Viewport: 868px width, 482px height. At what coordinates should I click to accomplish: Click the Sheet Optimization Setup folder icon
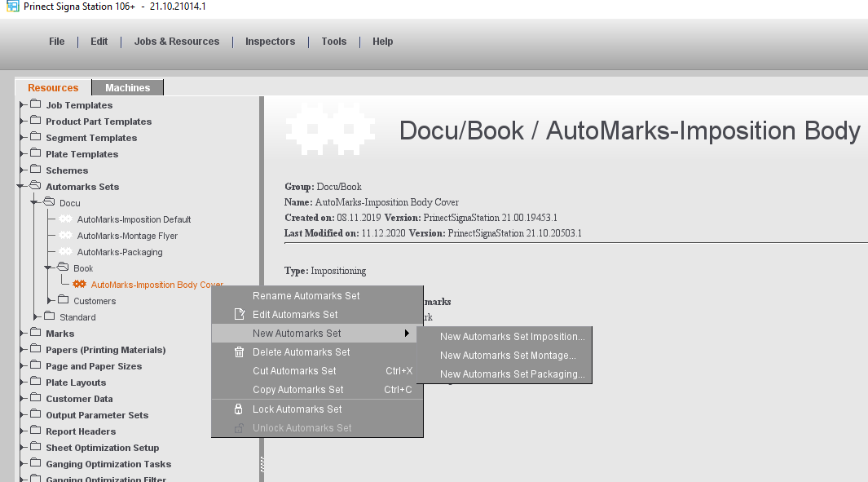tap(36, 447)
